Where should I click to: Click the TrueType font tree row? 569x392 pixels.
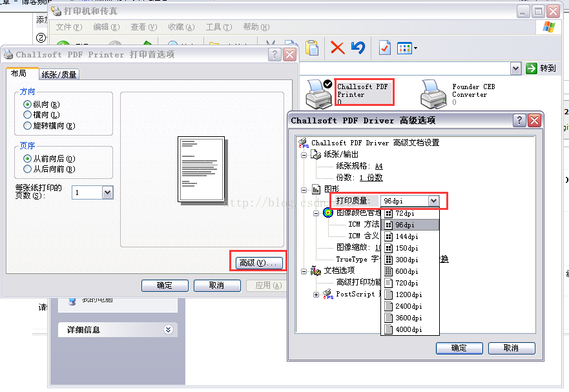357,259
